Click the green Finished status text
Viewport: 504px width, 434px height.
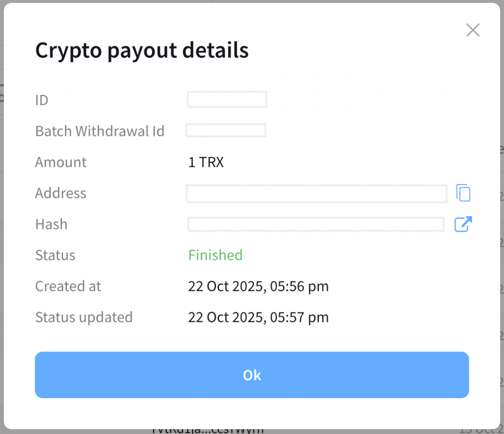(215, 255)
